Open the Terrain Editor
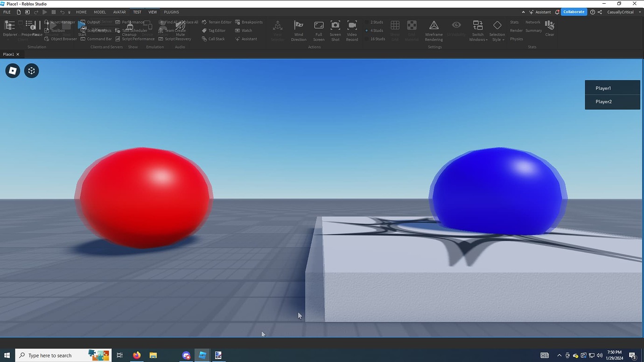 [217, 22]
